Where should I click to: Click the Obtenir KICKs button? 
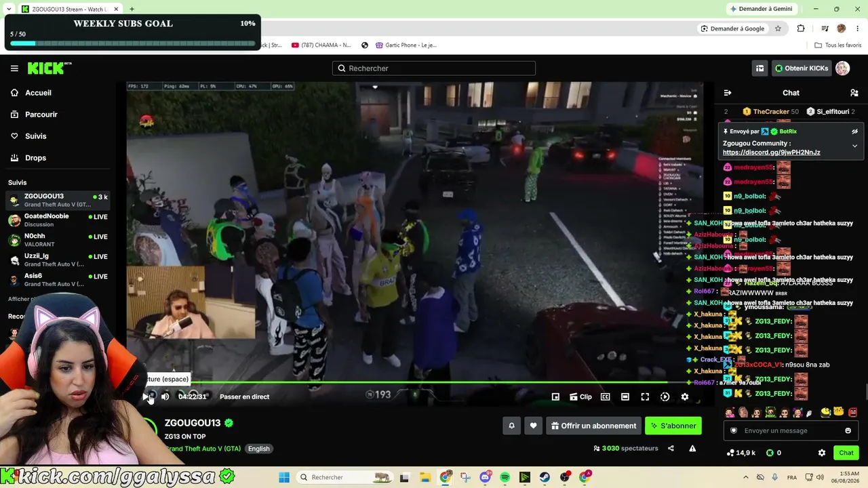802,68
